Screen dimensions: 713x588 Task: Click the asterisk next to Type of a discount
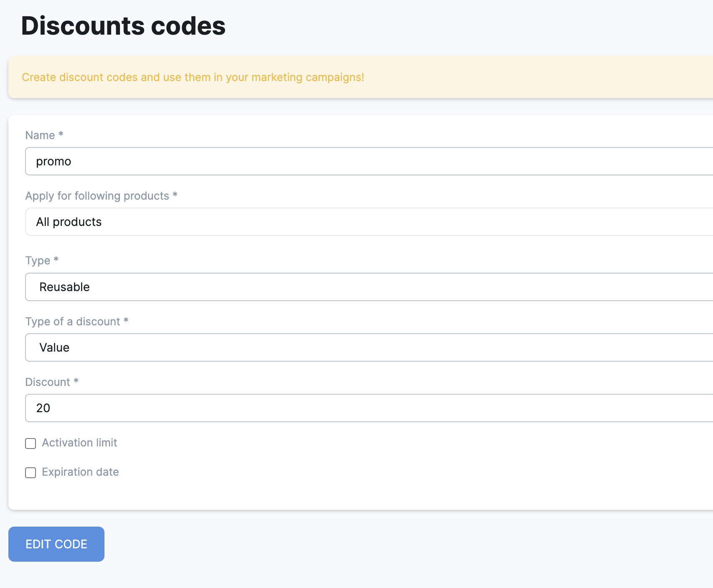point(126,321)
